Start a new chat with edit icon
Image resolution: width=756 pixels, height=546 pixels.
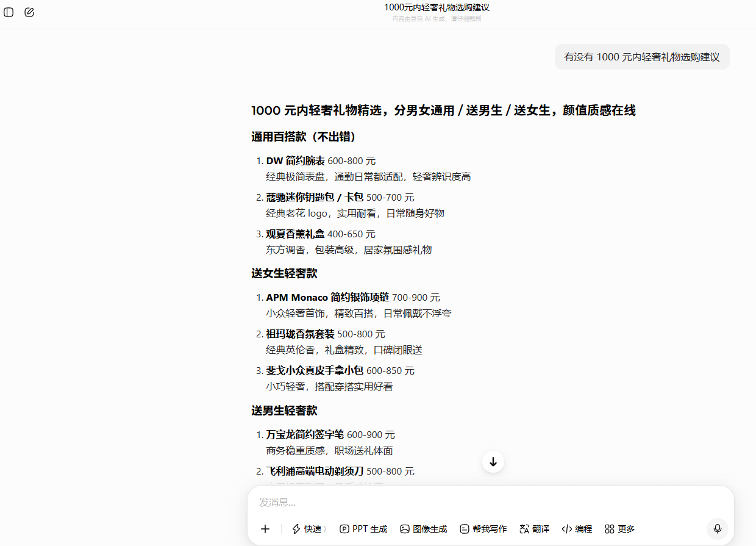pyautogui.click(x=29, y=12)
